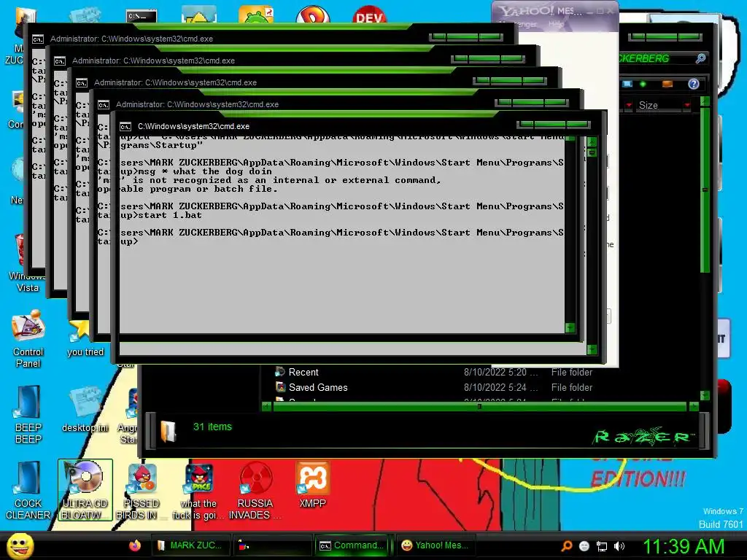
Task: Click the Help question-mark icon in Explorer
Action: [694, 84]
